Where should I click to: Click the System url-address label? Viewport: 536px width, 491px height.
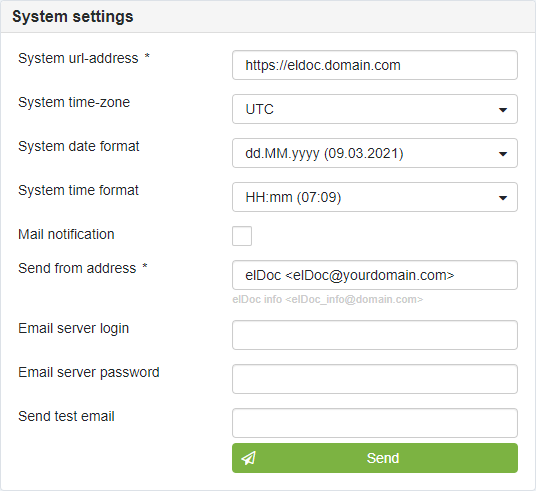[78, 58]
